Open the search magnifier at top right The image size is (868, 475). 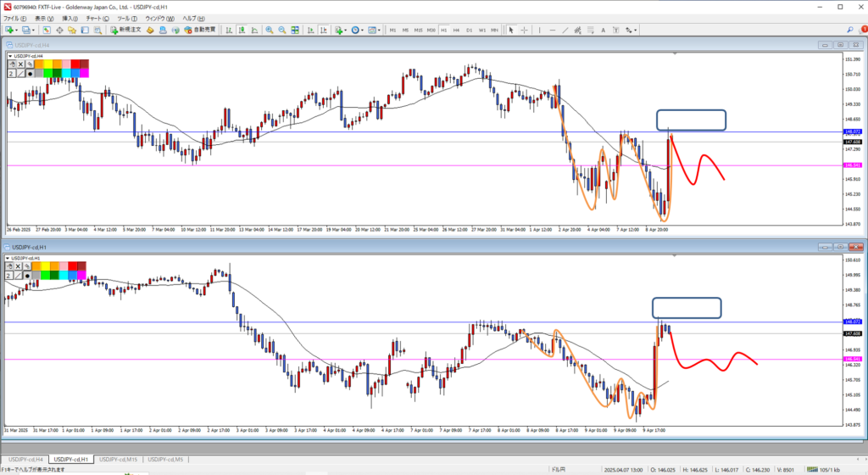coord(849,30)
